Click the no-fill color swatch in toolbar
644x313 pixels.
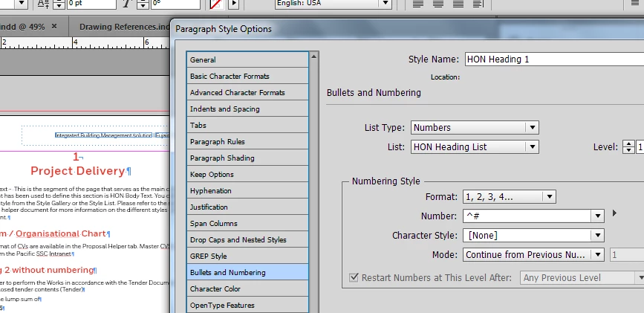[x=216, y=4]
